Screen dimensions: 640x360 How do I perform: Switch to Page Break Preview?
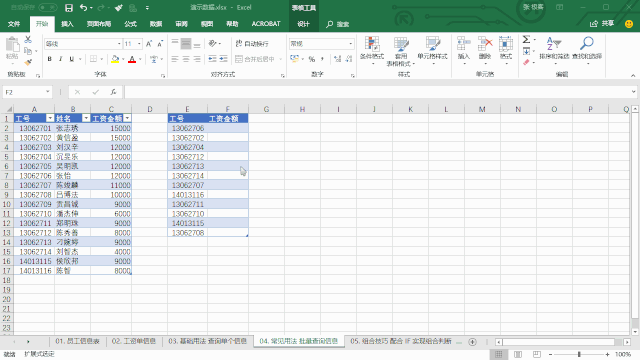pyautogui.click(x=537, y=354)
